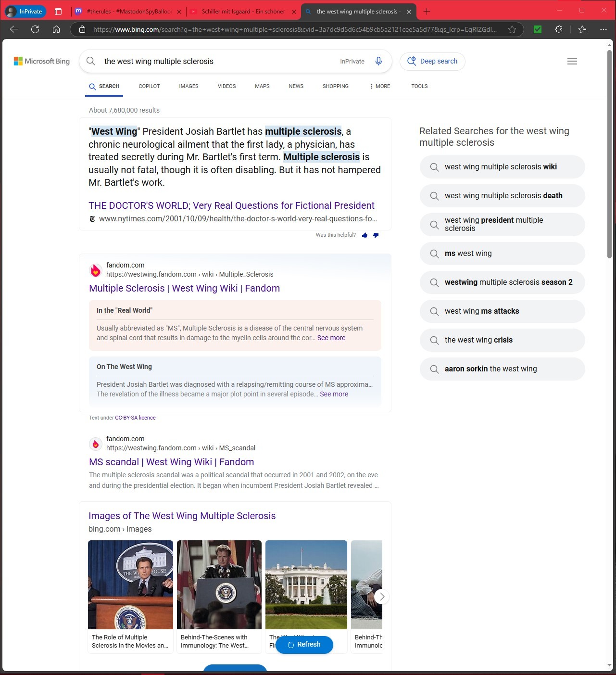Click the green checkmark extension icon
Screen dimensions: 616x675
[x=538, y=29]
